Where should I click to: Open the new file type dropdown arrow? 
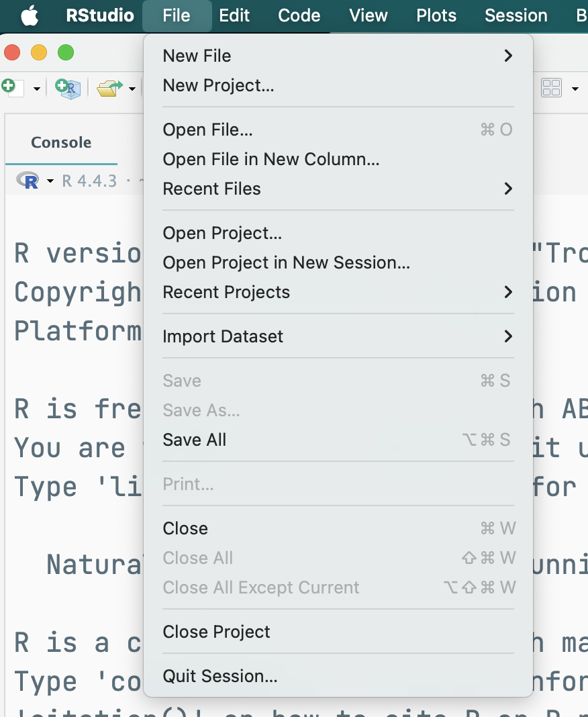(36, 89)
